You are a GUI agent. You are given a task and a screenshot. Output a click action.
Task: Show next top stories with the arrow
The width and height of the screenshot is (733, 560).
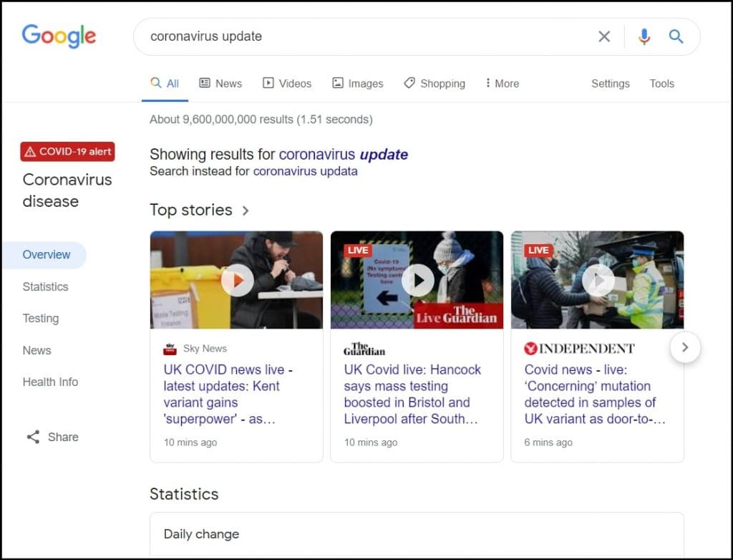(x=685, y=347)
